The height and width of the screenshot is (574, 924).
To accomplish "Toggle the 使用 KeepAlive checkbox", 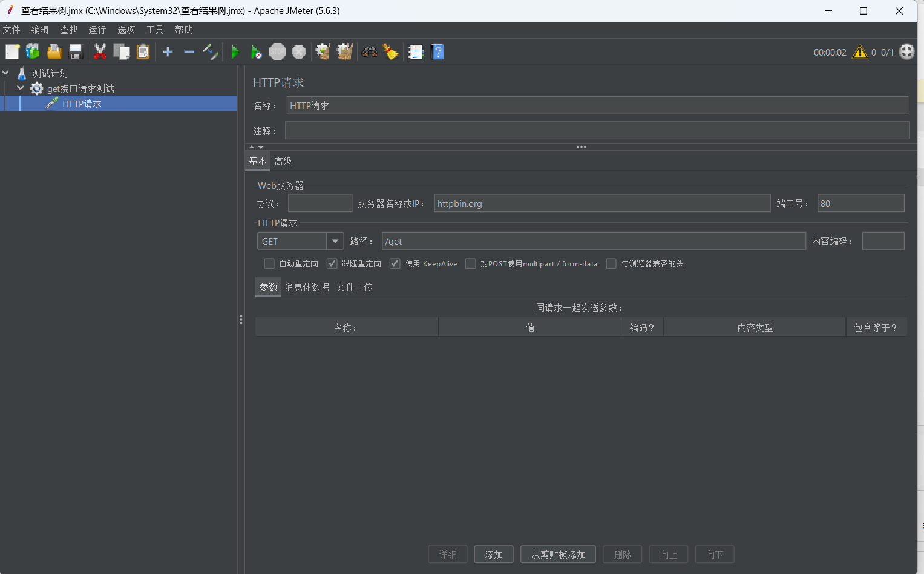I will click(395, 263).
